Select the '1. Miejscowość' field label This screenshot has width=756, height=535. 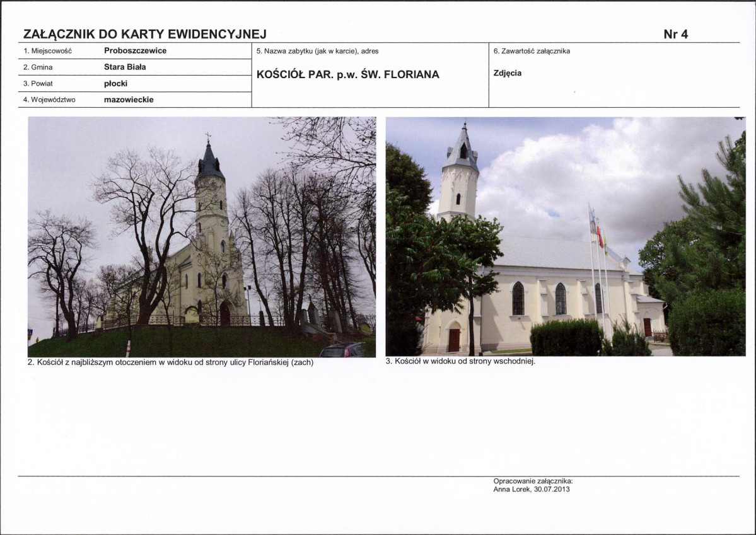(x=47, y=51)
